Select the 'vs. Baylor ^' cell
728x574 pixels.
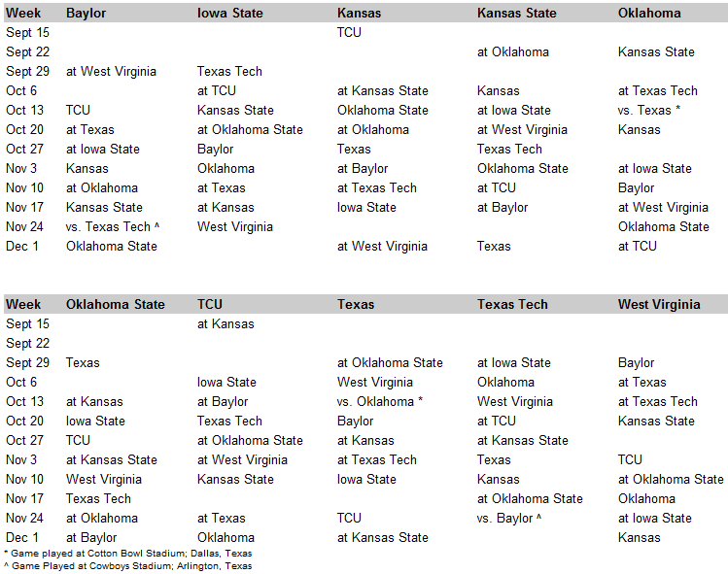pyautogui.click(x=509, y=519)
